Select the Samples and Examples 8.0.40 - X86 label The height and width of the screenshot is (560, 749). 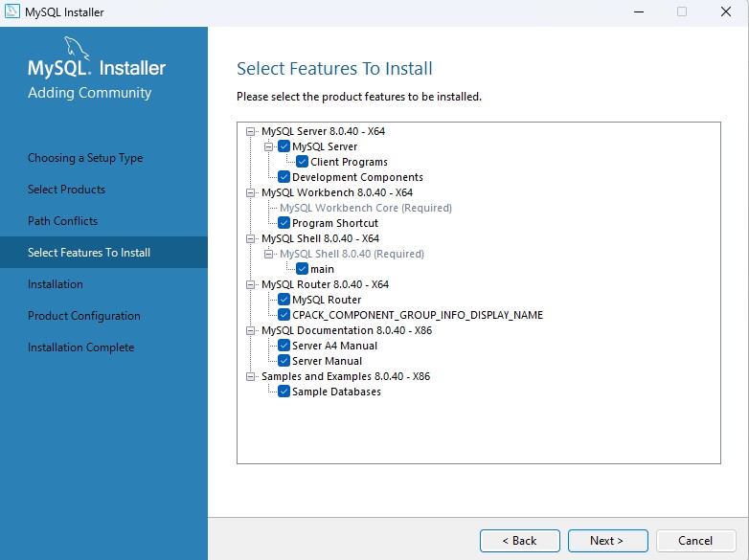point(346,376)
